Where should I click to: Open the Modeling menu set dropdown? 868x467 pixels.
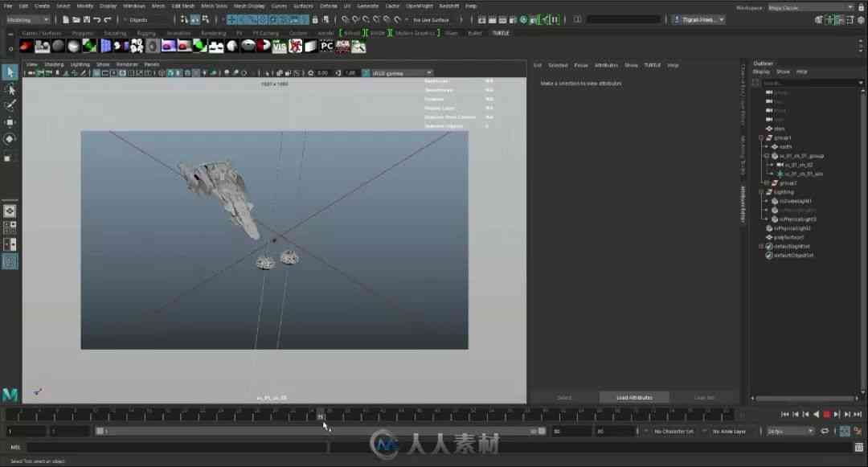pos(27,20)
